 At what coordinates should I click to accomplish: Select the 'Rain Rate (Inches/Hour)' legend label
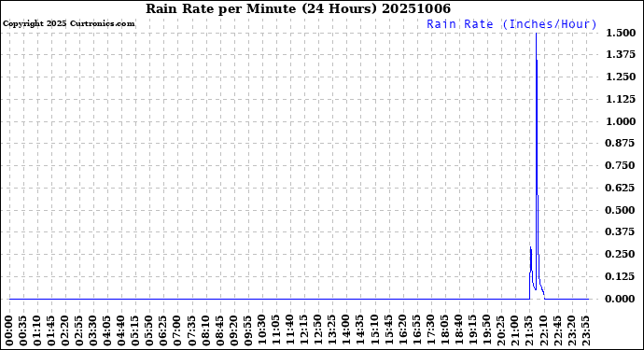click(511, 24)
